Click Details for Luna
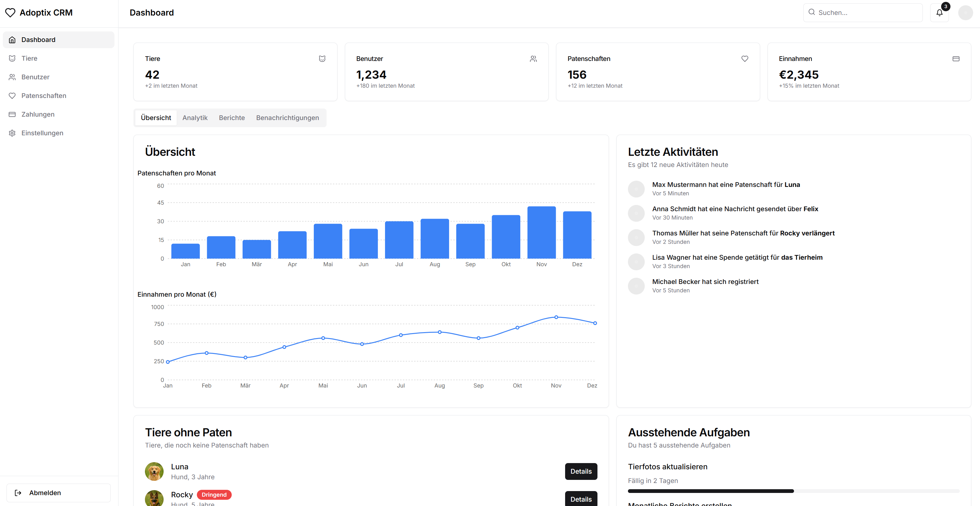 tap(581, 471)
